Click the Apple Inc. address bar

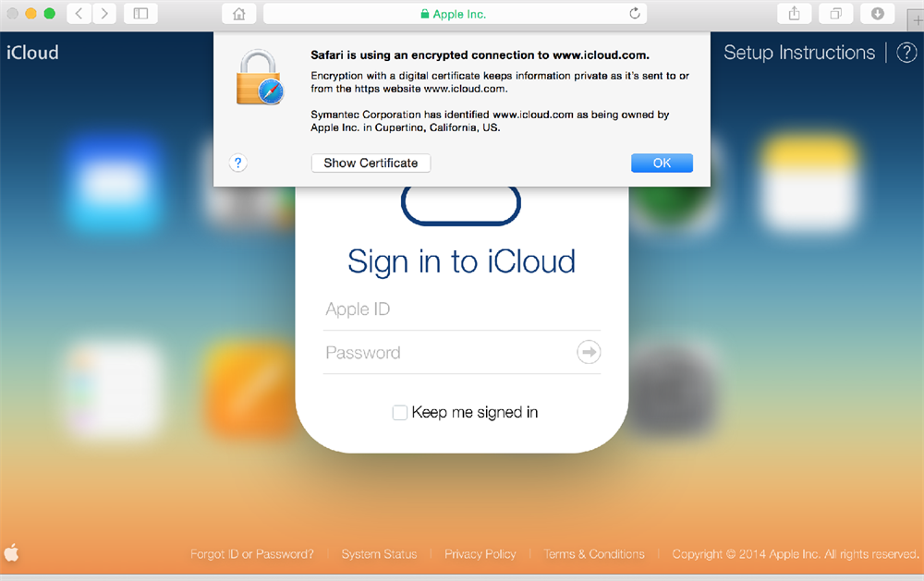pos(455,14)
